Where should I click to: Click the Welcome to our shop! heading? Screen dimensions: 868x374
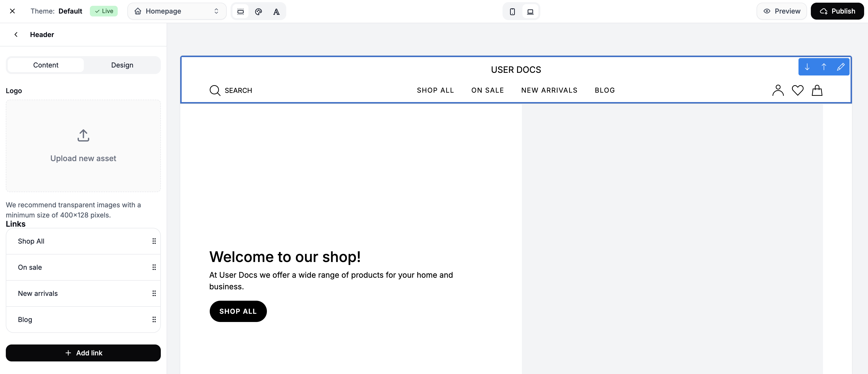pos(285,257)
